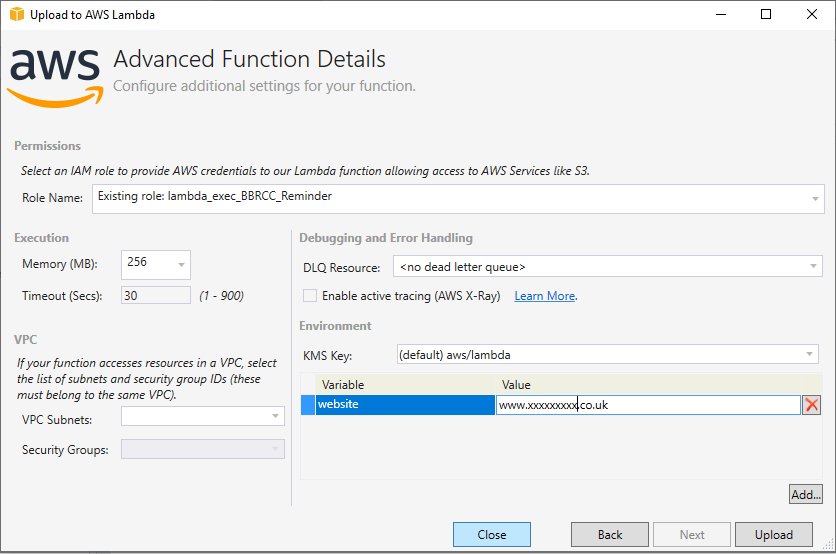
Task: Go Back to previous step
Action: point(609,534)
